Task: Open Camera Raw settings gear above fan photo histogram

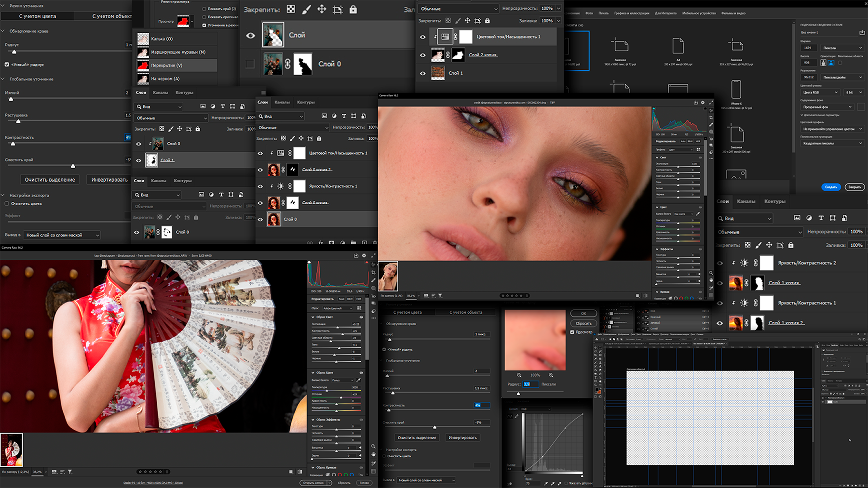Action: [x=364, y=256]
